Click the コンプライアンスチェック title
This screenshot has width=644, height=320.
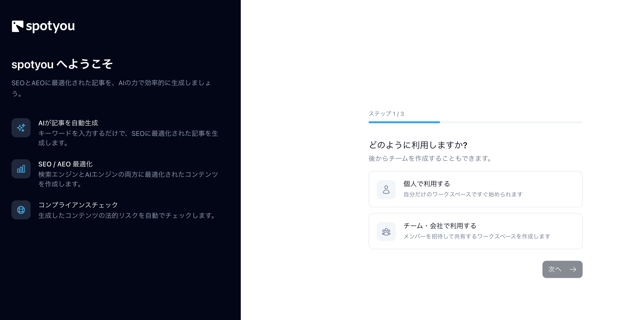(x=78, y=205)
